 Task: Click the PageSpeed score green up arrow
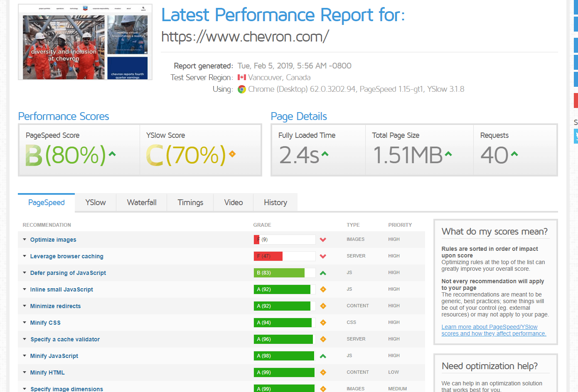click(112, 154)
